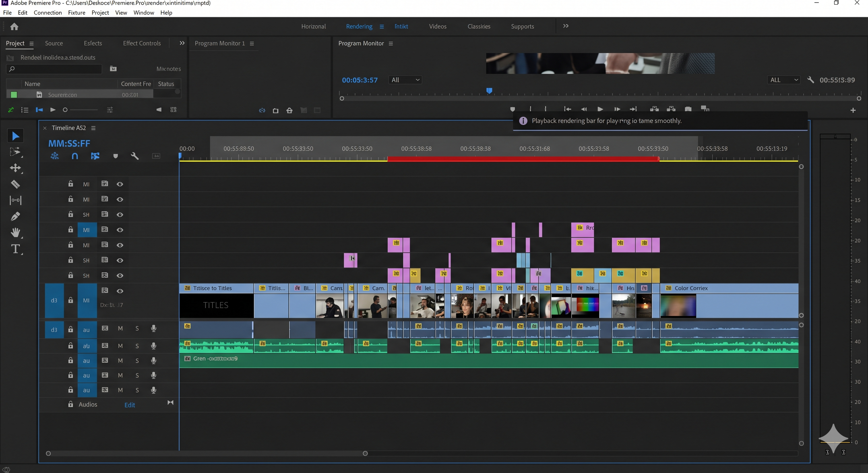Click the Extract button in Program Monitor

671,109
